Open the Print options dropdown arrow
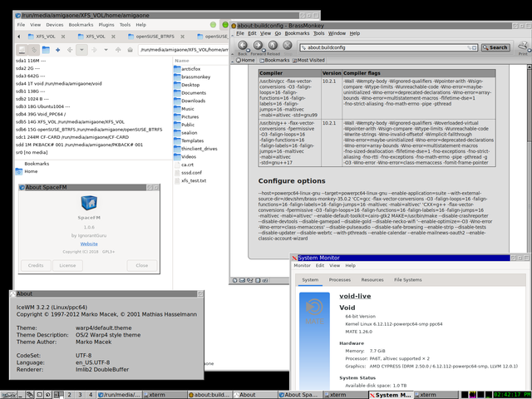The width and height of the screenshot is (532, 399). tap(529, 51)
